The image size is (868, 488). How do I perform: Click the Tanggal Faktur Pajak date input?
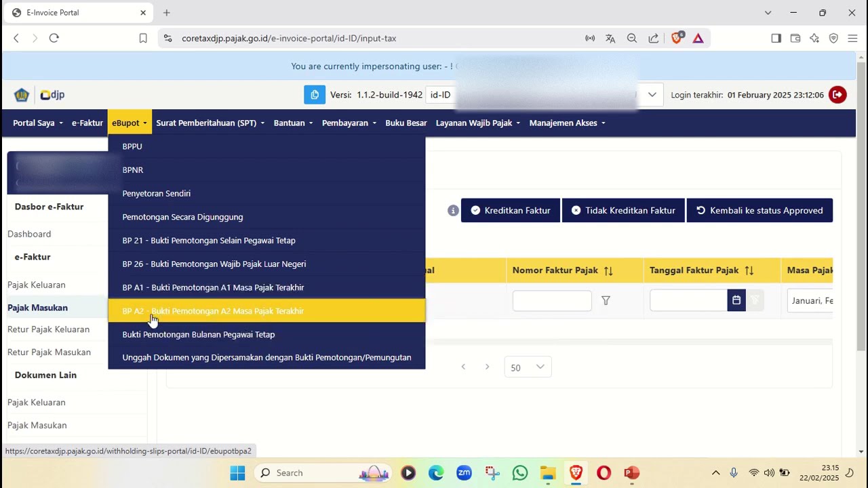(688, 300)
